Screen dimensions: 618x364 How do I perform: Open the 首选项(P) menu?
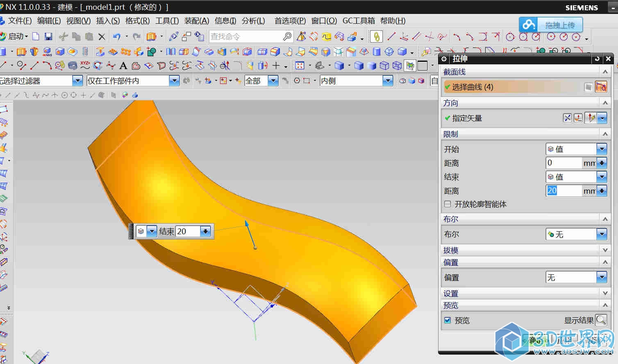click(290, 20)
